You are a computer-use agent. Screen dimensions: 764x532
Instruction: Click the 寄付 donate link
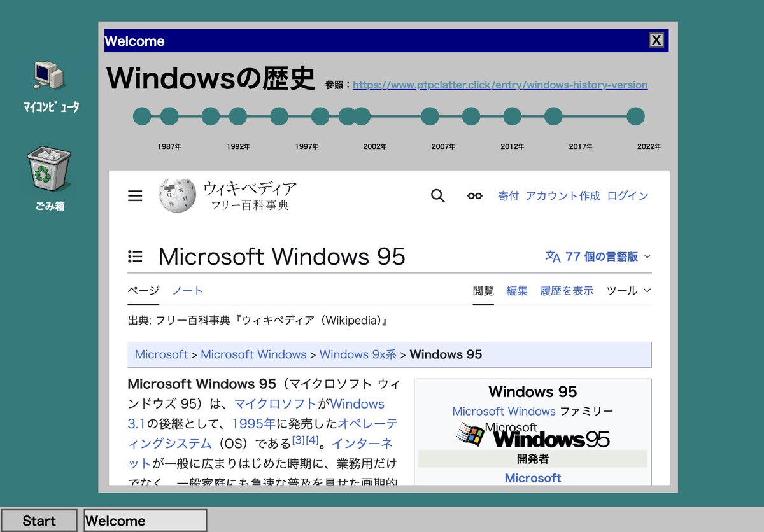pyautogui.click(x=508, y=196)
